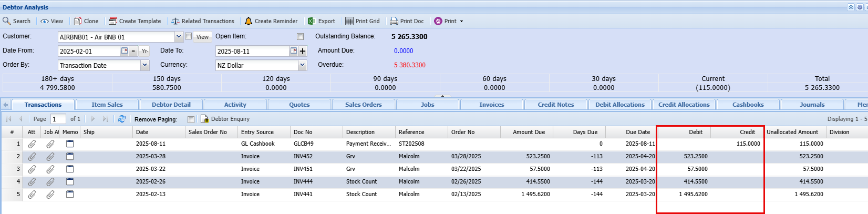Open attachment paperclip for row 1
868x214 pixels.
(32, 144)
